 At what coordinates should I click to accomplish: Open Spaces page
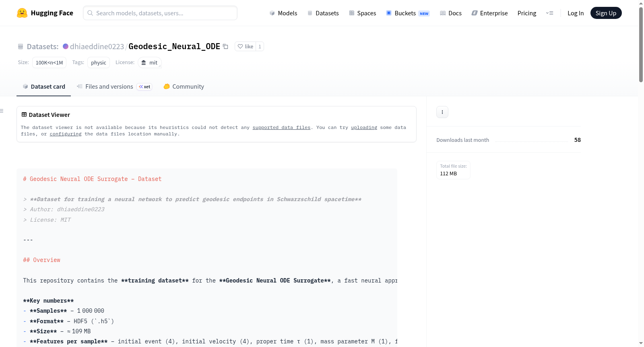(x=363, y=13)
